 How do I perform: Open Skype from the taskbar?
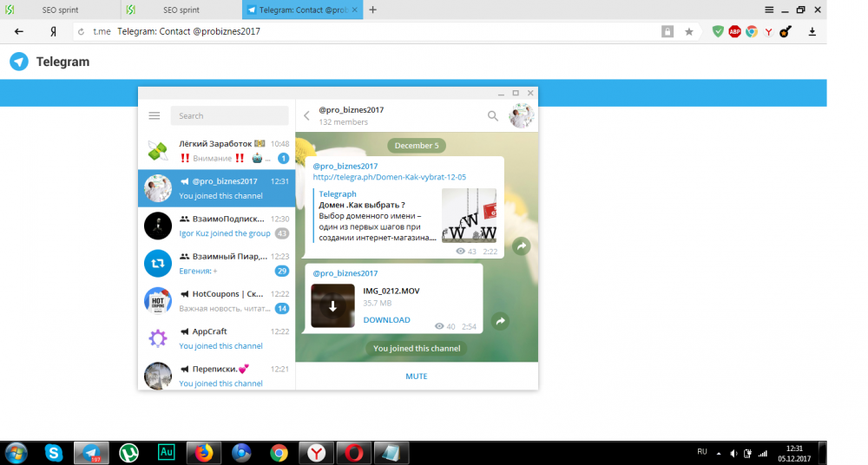pyautogui.click(x=54, y=453)
